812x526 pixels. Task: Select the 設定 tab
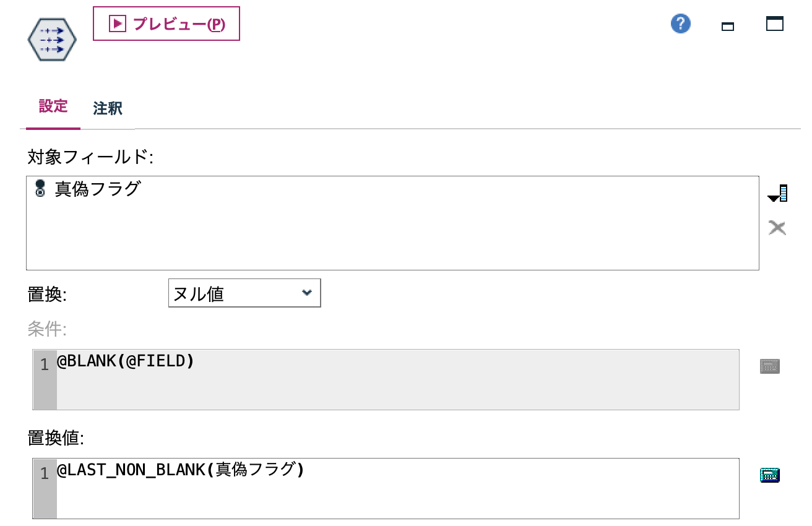click(53, 108)
